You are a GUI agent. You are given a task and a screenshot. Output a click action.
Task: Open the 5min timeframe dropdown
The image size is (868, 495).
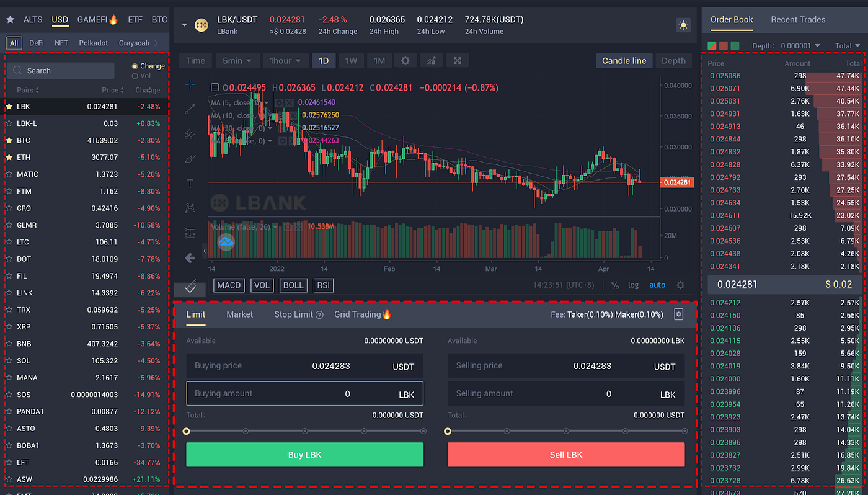pos(237,60)
